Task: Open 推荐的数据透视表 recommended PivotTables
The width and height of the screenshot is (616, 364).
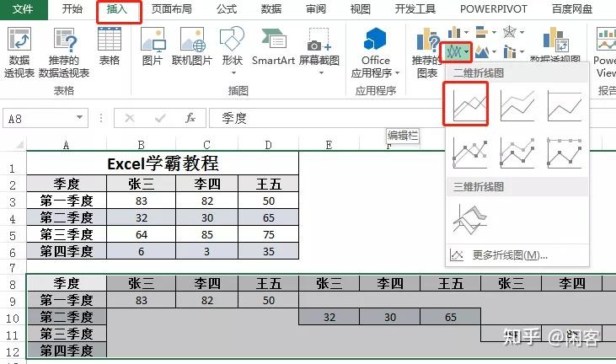Action: click(x=64, y=52)
